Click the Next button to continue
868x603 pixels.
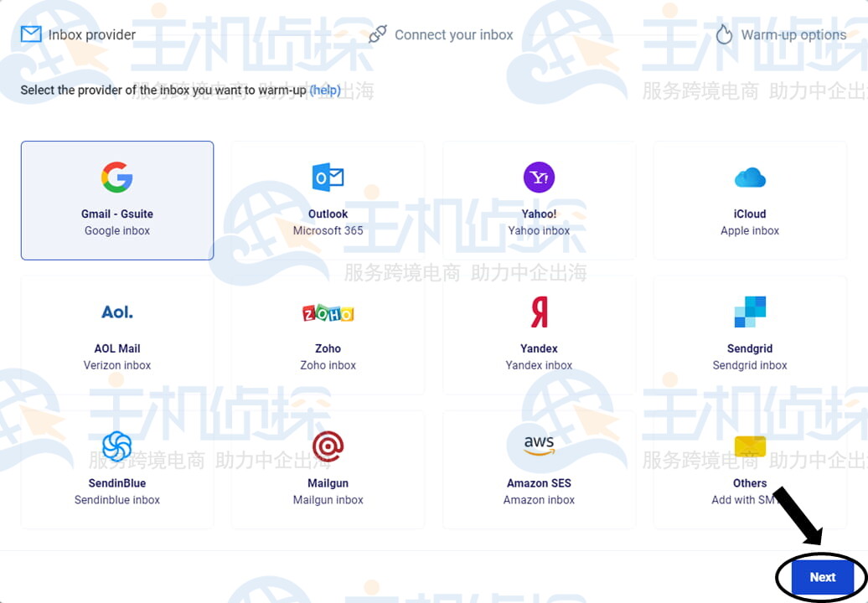(x=822, y=577)
